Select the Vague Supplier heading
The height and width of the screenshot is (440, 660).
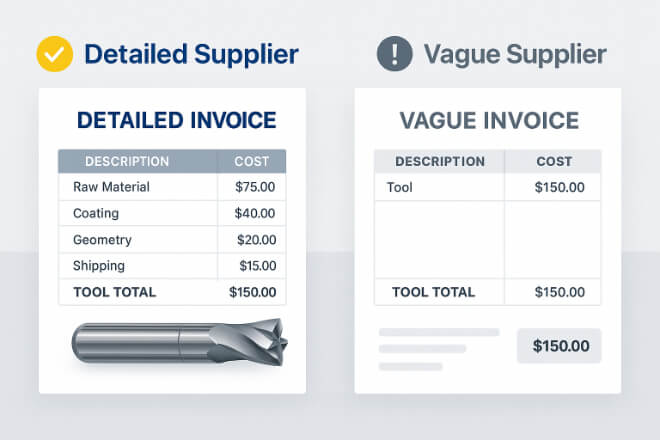point(515,54)
